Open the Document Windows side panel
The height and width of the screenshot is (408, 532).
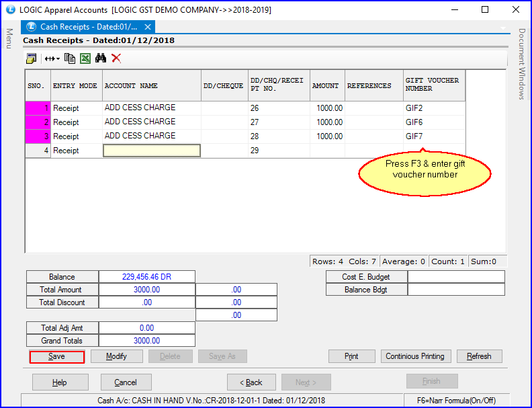pyautogui.click(x=521, y=64)
